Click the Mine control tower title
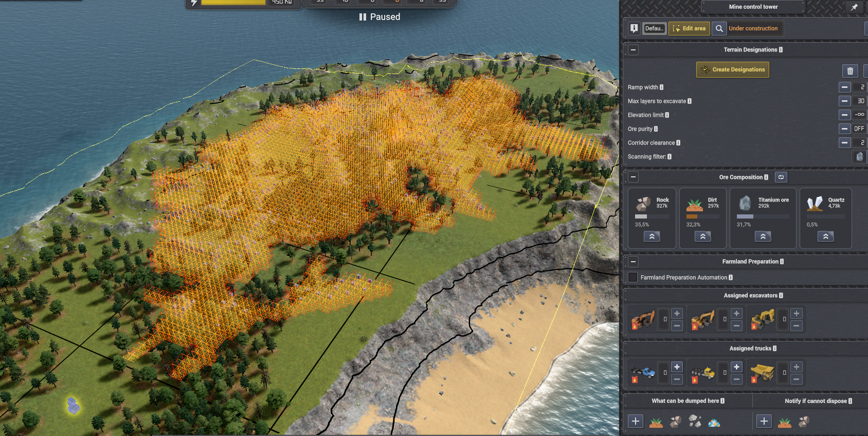Image resolution: width=868 pixels, height=436 pixels. click(x=753, y=7)
